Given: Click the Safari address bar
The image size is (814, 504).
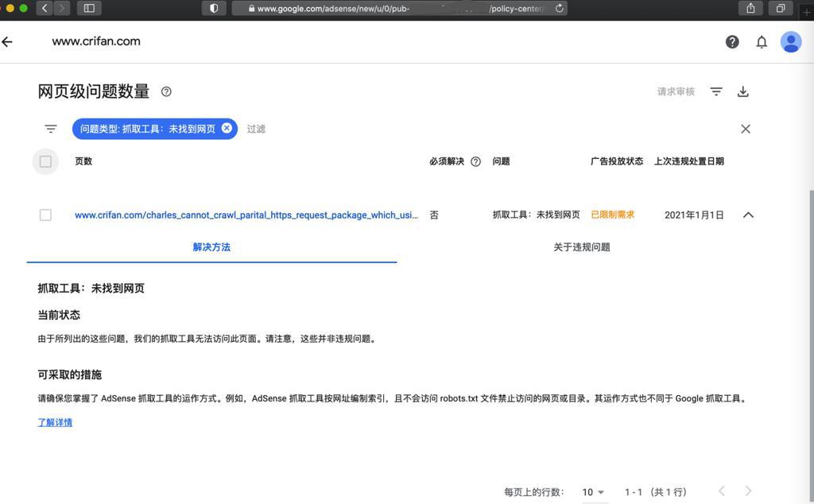Looking at the screenshot, I should point(399,8).
